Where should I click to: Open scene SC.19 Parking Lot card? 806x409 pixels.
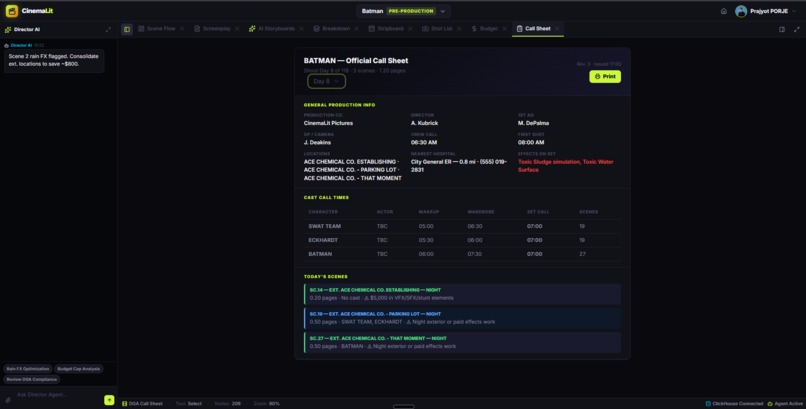click(x=462, y=318)
